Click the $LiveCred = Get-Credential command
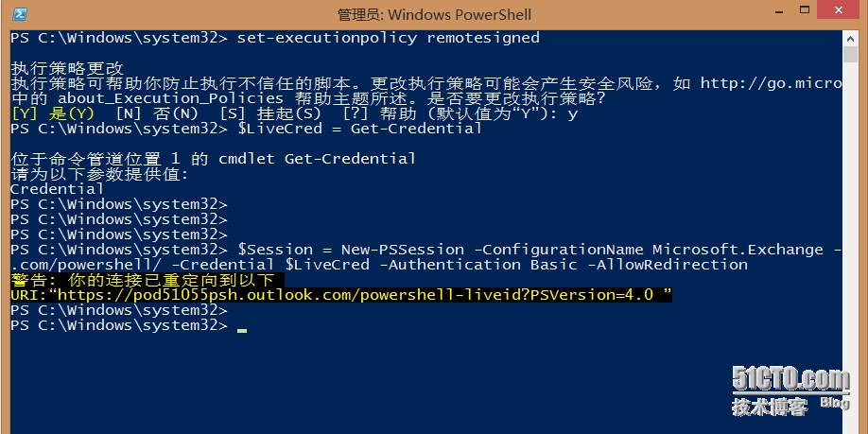Image resolution: width=868 pixels, height=434 pixels. pos(359,129)
